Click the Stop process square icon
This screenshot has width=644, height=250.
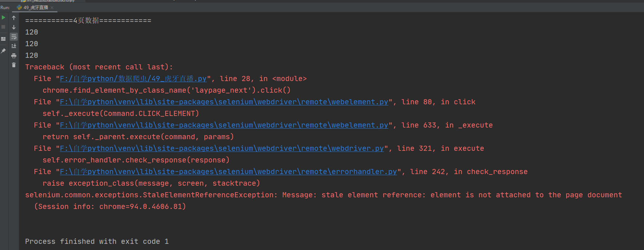[x=3, y=27]
